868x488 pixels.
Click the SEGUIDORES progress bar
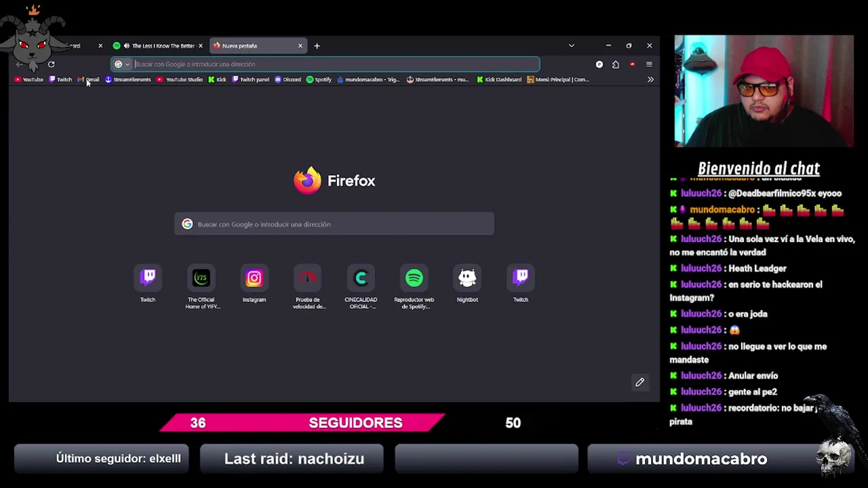click(302, 423)
